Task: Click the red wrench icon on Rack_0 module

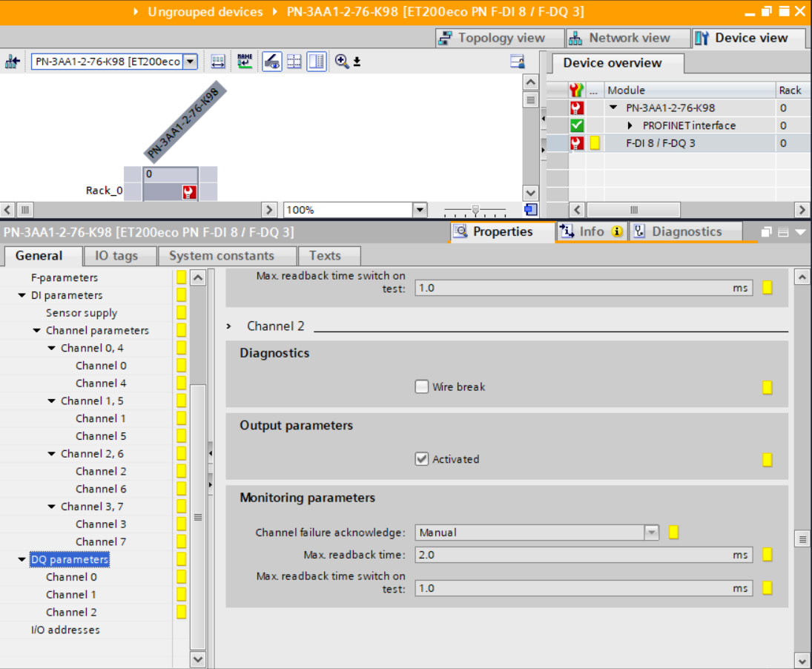Action: pyautogui.click(x=189, y=193)
